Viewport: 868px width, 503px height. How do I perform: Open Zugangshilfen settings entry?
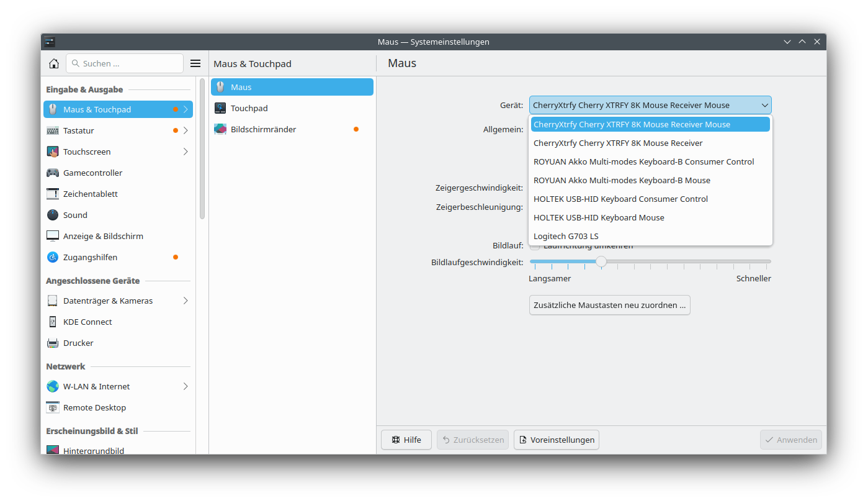point(118,257)
